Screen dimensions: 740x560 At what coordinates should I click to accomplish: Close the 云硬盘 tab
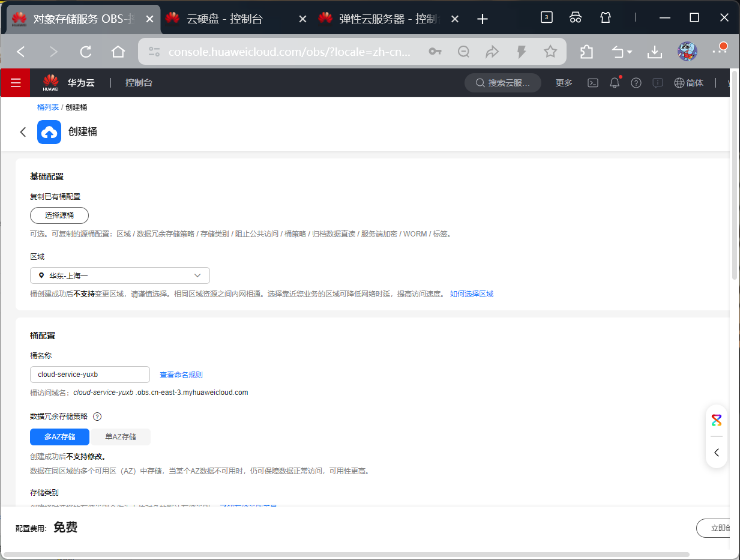(x=302, y=19)
